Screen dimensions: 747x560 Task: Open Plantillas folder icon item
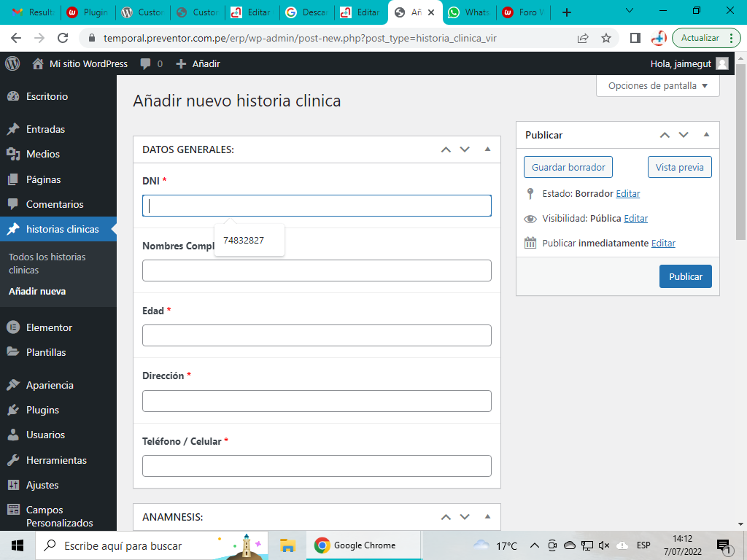(x=13, y=352)
